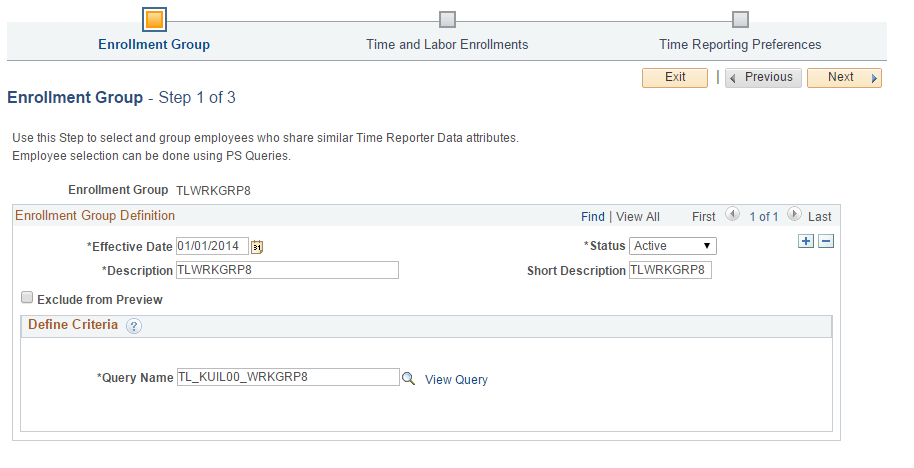The width and height of the screenshot is (914, 468).
Task: Open the Status dropdown
Action: [x=673, y=246]
